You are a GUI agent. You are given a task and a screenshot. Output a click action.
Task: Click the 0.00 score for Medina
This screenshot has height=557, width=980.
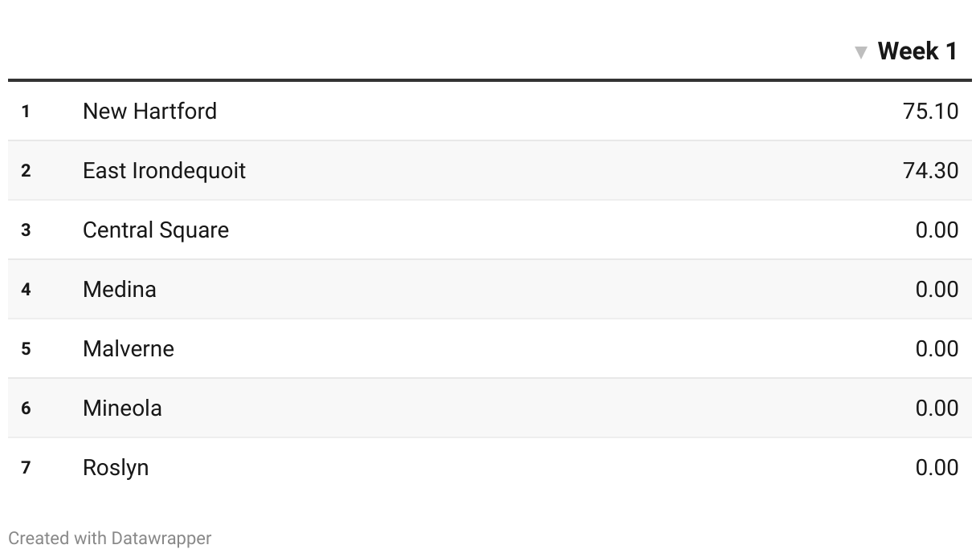pyautogui.click(x=937, y=289)
